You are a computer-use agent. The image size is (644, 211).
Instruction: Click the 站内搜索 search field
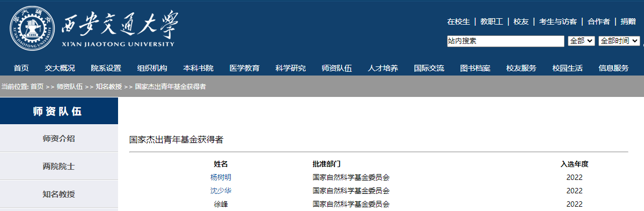click(506, 41)
